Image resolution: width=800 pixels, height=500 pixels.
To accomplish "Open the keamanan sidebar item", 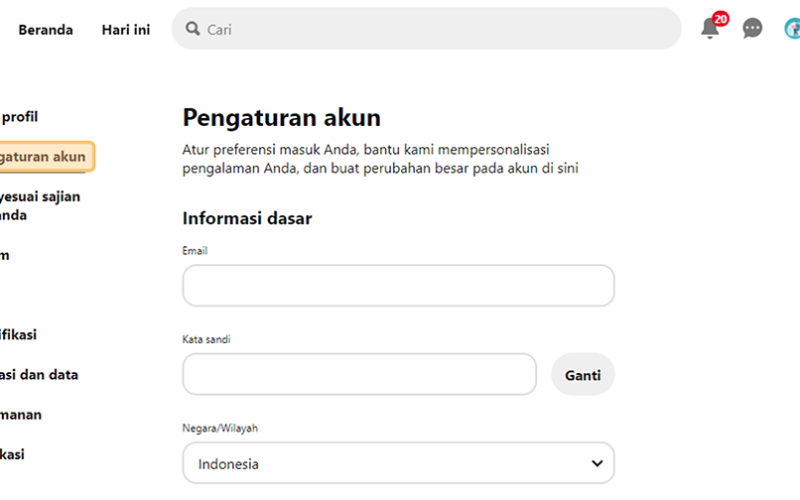I will pos(20,414).
